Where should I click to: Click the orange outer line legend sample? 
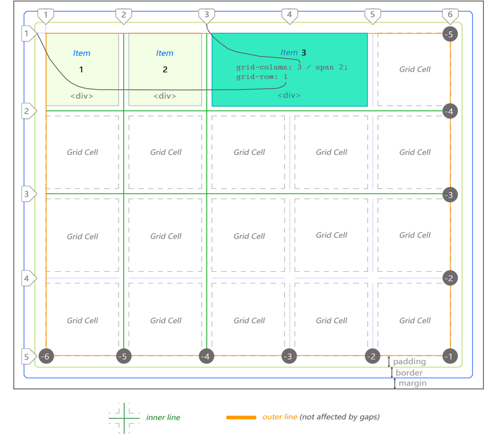point(242,417)
